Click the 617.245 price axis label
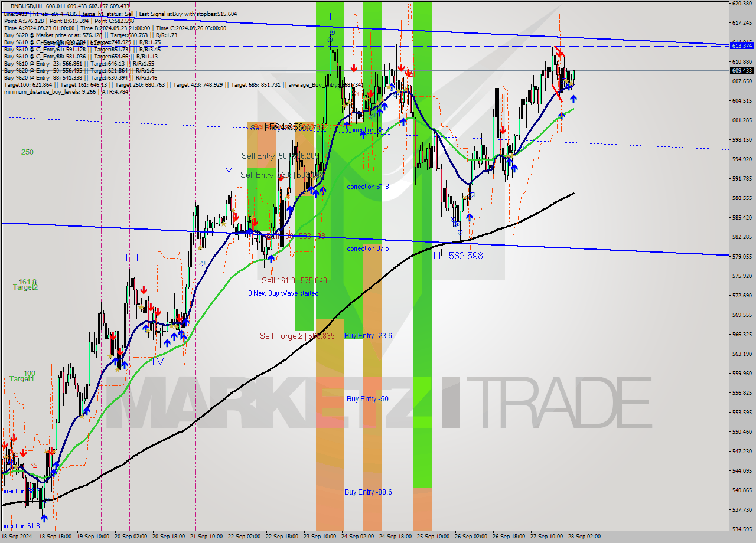 (742, 23)
